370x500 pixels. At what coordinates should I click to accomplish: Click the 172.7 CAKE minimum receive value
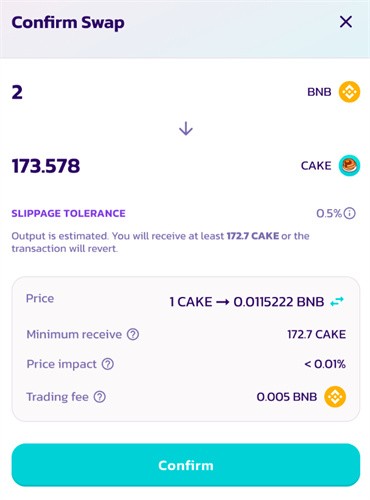(316, 334)
